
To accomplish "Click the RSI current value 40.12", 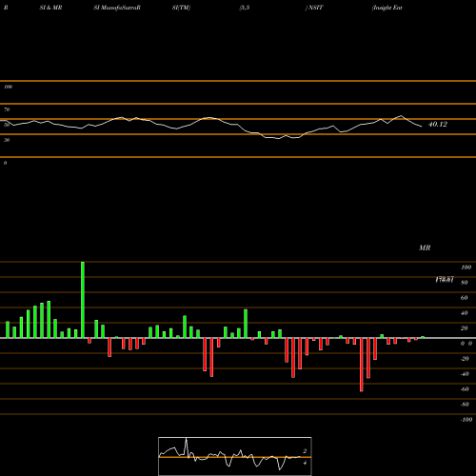I will pyautogui.click(x=438, y=124).
